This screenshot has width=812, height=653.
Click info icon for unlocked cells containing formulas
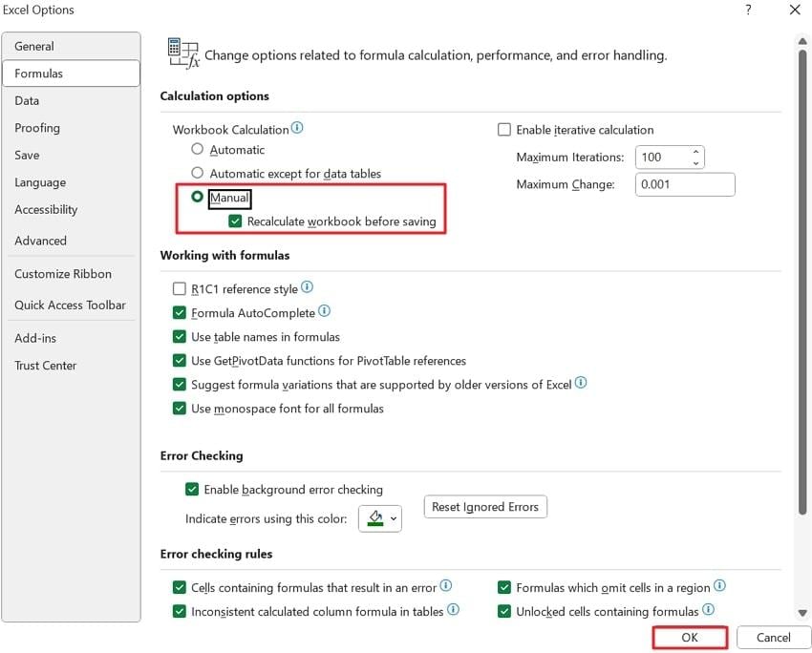pos(709,609)
